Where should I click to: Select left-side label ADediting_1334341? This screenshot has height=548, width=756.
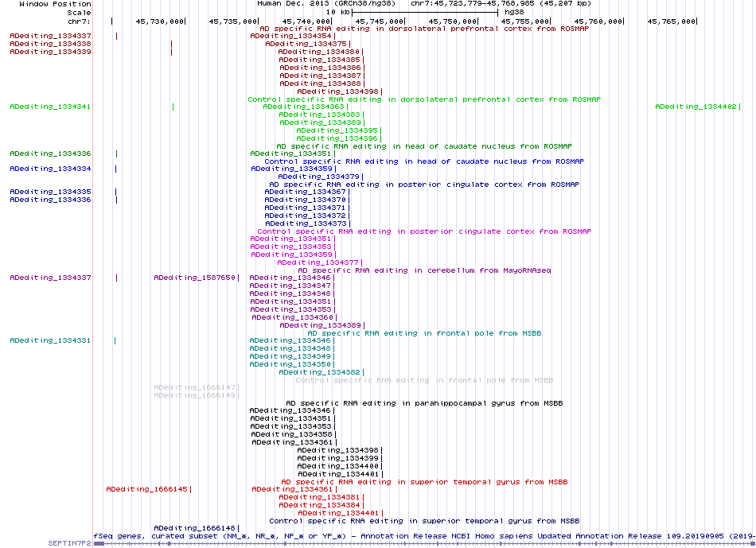pyautogui.click(x=51, y=107)
